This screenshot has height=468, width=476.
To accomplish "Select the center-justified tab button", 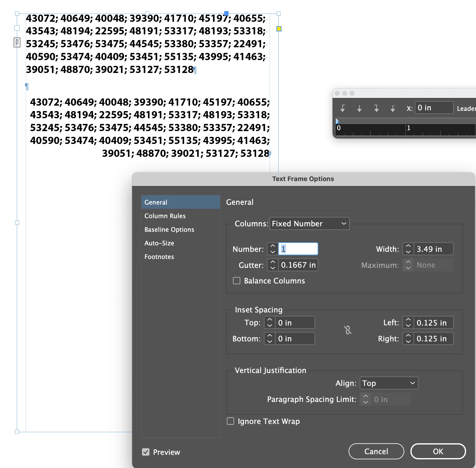I will click(x=359, y=108).
